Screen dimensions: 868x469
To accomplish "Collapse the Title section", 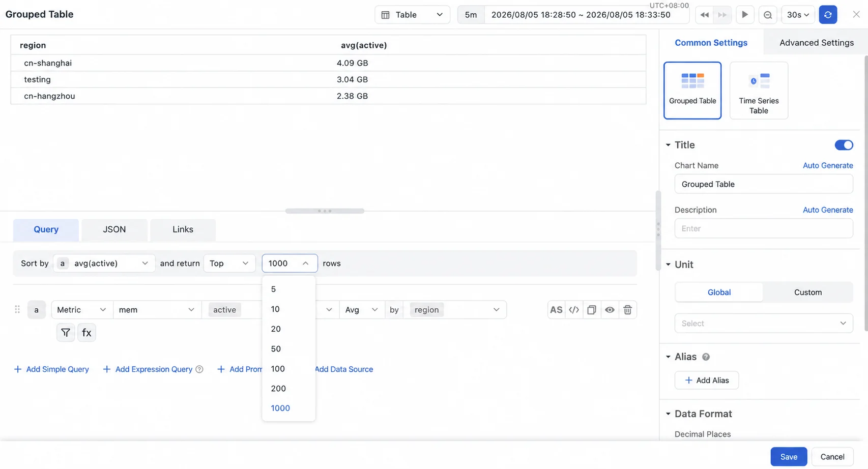I will click(668, 145).
